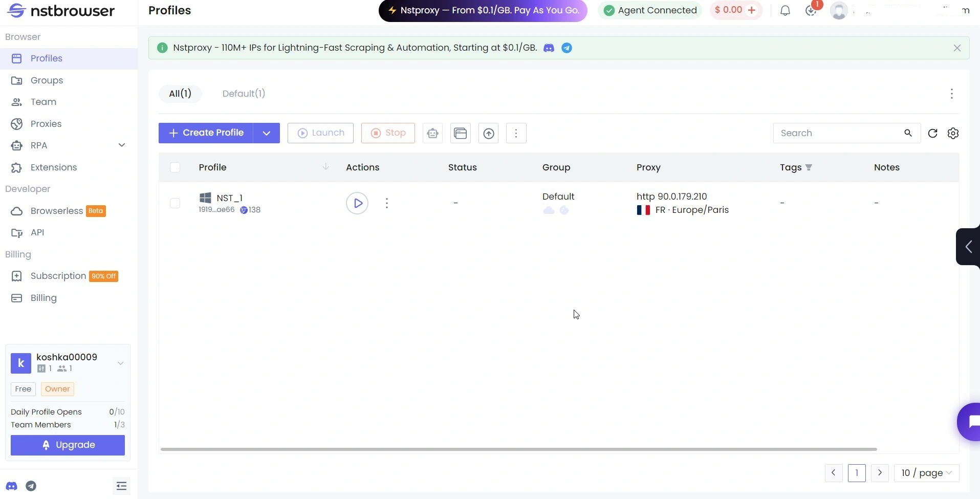Screen dimensions: 980x499
Task: Click the Create Profile button
Action: click(x=206, y=133)
